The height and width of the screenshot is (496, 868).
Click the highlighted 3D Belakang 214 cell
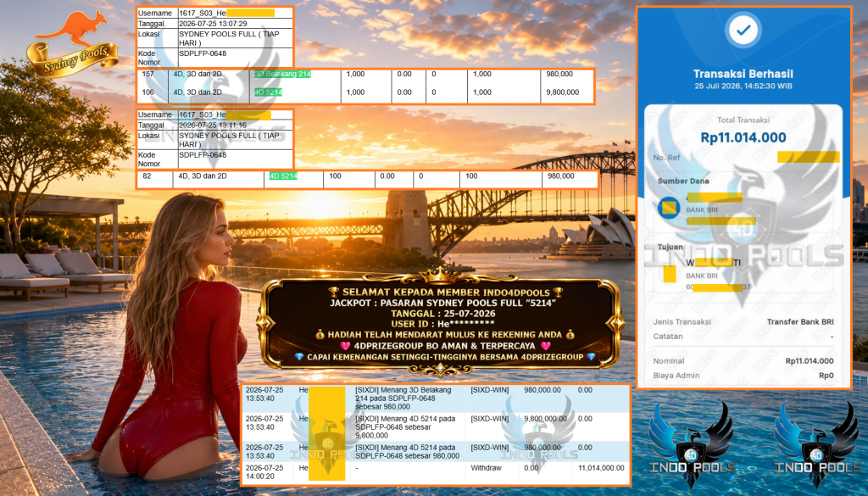click(x=282, y=74)
